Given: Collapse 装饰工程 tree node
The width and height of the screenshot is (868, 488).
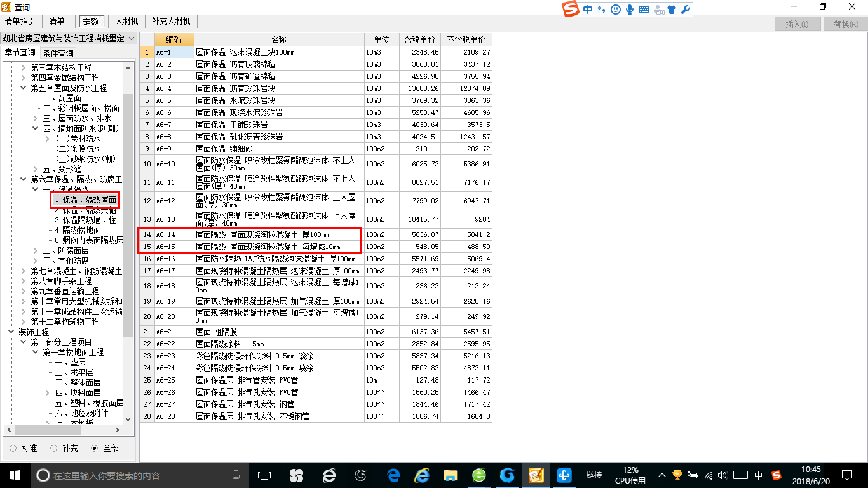Looking at the screenshot, I should 11,332.
